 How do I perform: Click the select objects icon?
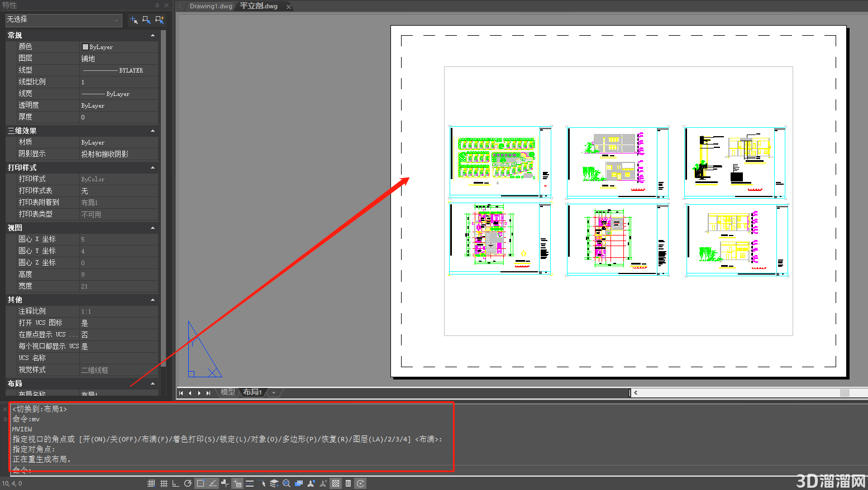tap(146, 20)
